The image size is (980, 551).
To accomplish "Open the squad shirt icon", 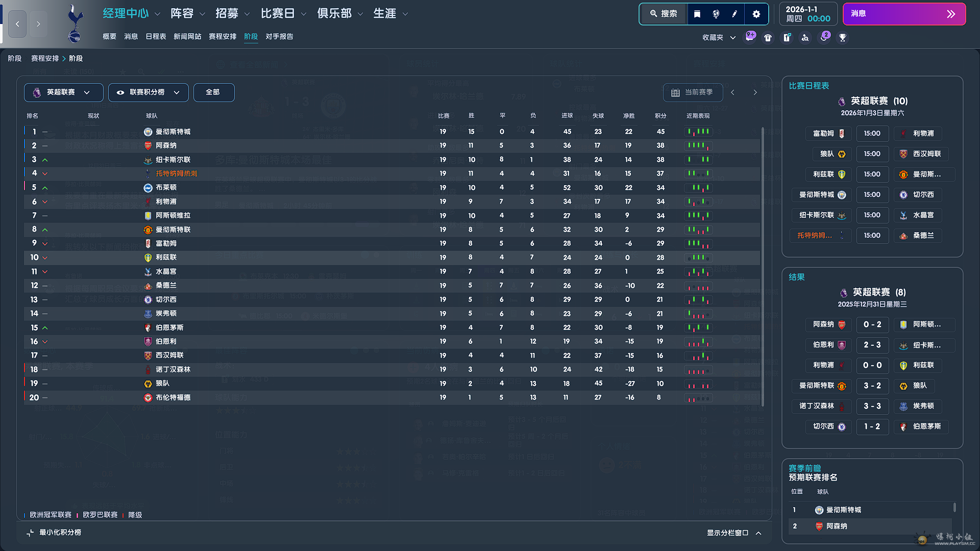I will point(768,38).
